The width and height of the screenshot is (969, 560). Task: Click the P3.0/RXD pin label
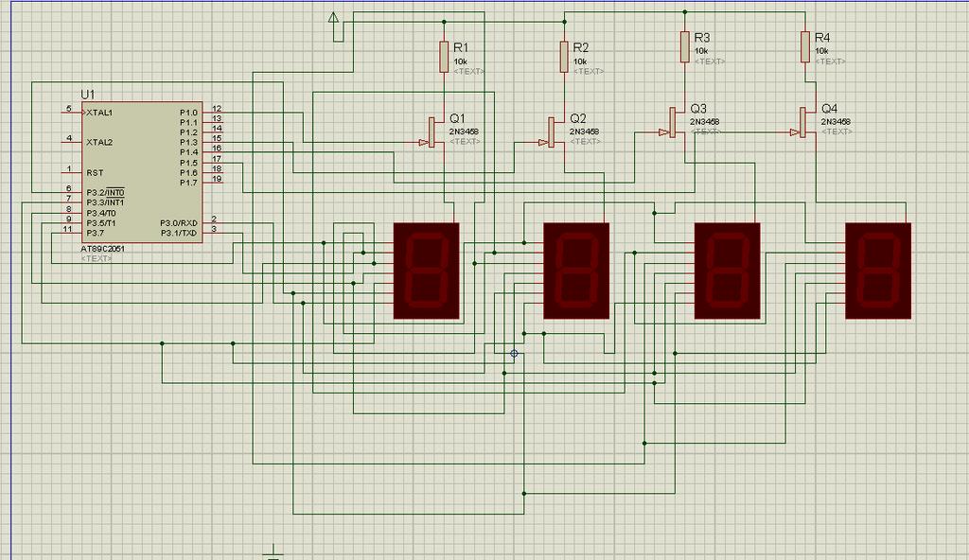pyautogui.click(x=179, y=223)
